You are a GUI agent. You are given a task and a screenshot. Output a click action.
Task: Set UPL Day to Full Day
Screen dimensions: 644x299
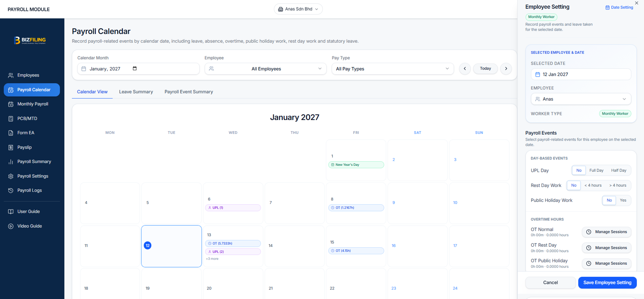click(x=596, y=171)
